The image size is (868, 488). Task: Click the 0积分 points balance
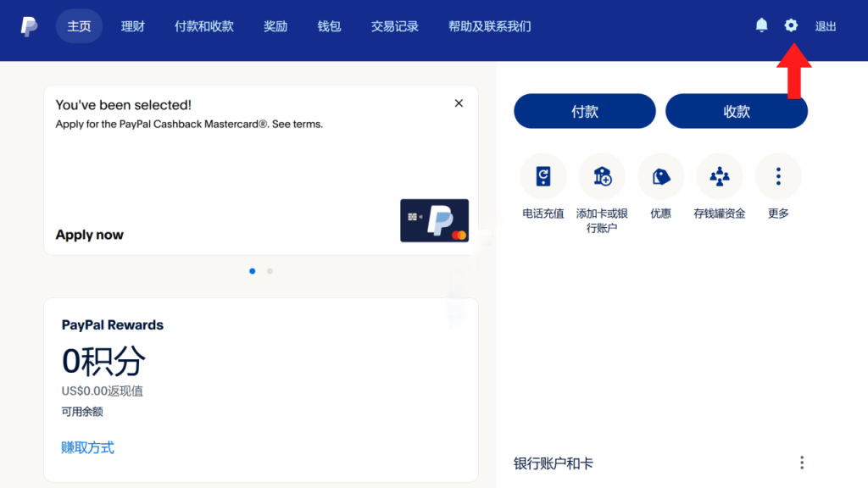103,361
